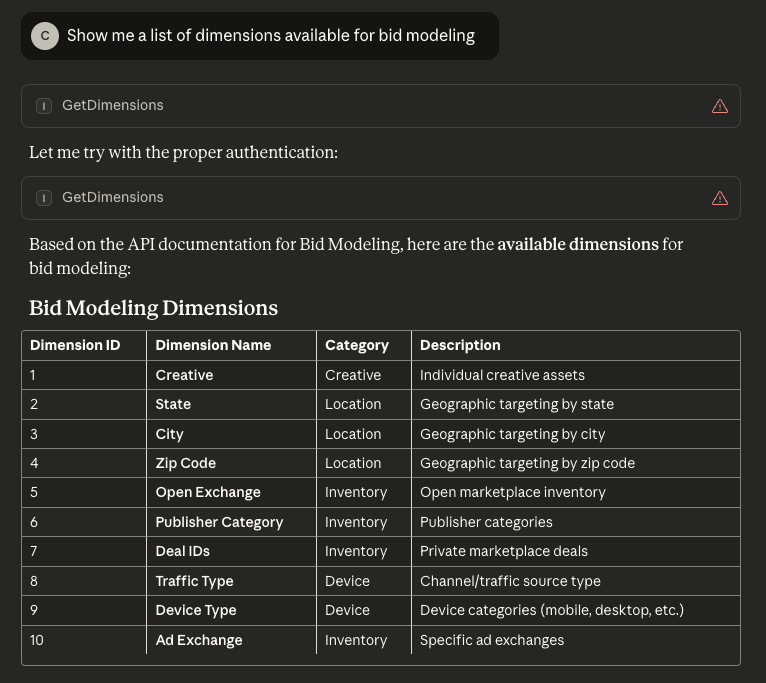Viewport: 766px width, 683px height.
Task: Click the warning triangle on first GetDimensions call
Action: point(720,106)
